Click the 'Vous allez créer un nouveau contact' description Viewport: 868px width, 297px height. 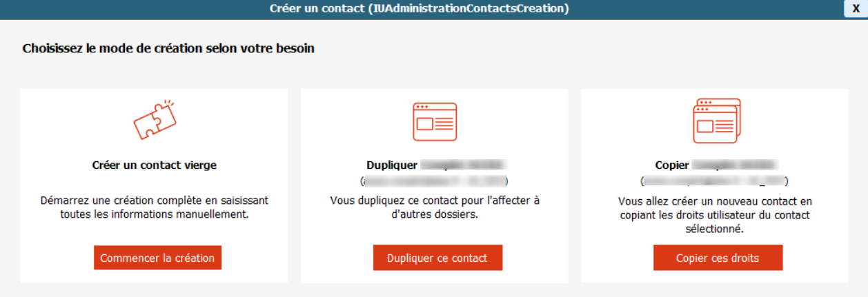pyautogui.click(x=715, y=215)
